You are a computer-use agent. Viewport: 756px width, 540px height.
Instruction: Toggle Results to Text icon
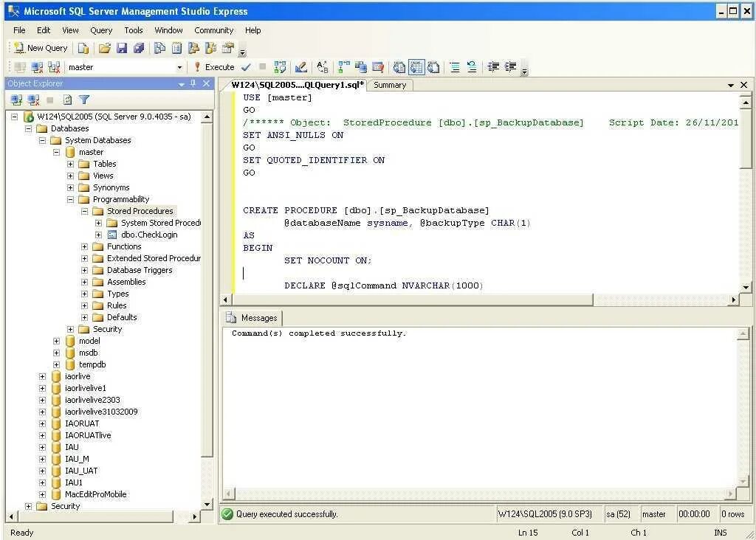(x=399, y=67)
